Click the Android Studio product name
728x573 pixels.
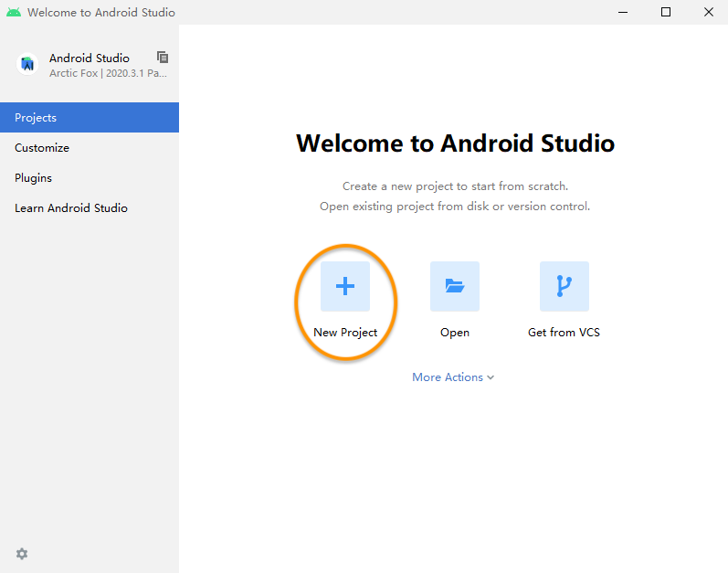pyautogui.click(x=90, y=58)
